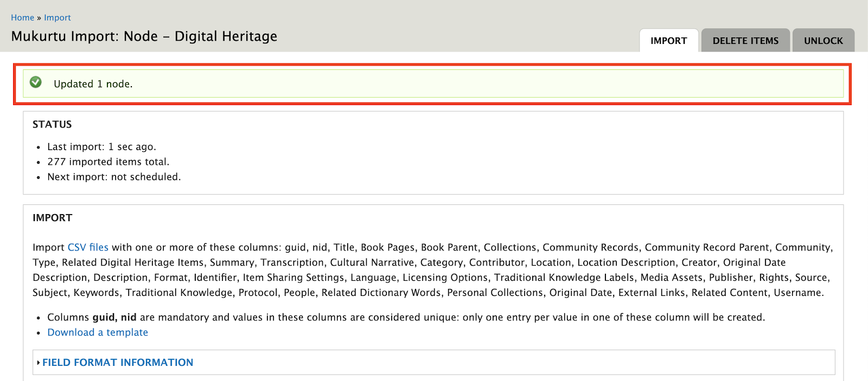Click the Download a template link

coord(98,332)
